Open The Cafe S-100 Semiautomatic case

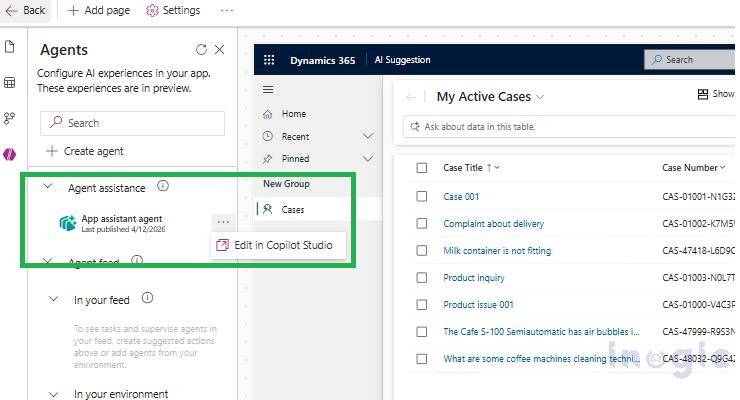[541, 332]
